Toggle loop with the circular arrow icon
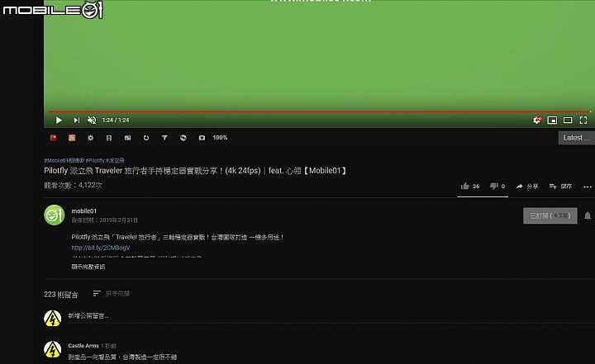The width and height of the screenshot is (595, 364). (146, 138)
